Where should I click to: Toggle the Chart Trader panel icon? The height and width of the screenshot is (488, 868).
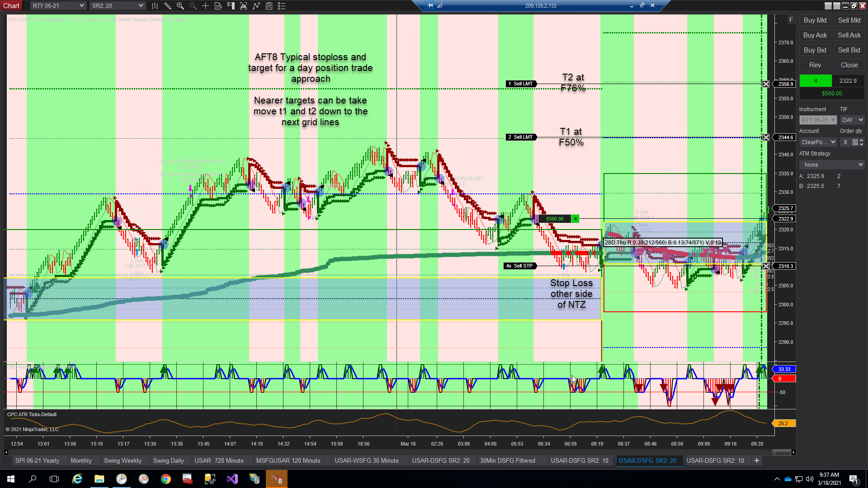click(x=231, y=6)
